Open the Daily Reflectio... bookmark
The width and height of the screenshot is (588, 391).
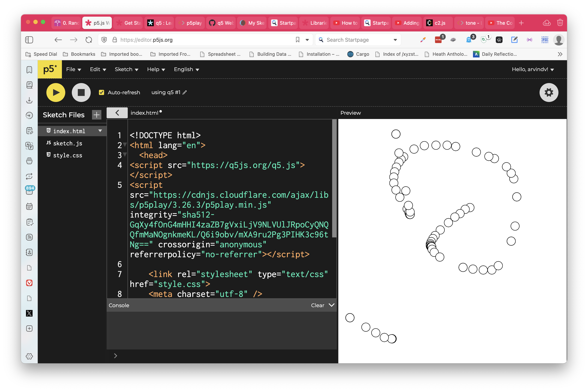[x=495, y=54]
